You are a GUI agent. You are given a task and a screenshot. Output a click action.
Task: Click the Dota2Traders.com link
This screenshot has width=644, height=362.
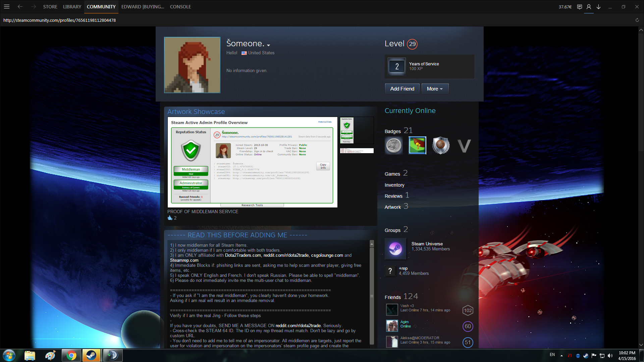pos(243,255)
